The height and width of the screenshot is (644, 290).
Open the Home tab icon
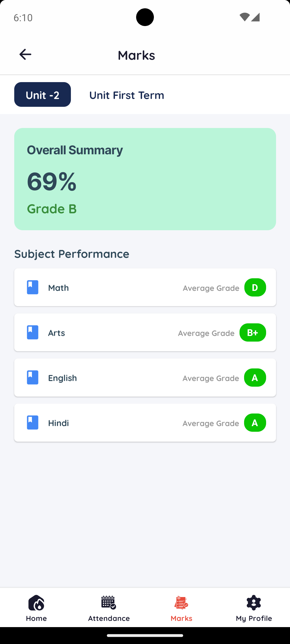(36, 603)
